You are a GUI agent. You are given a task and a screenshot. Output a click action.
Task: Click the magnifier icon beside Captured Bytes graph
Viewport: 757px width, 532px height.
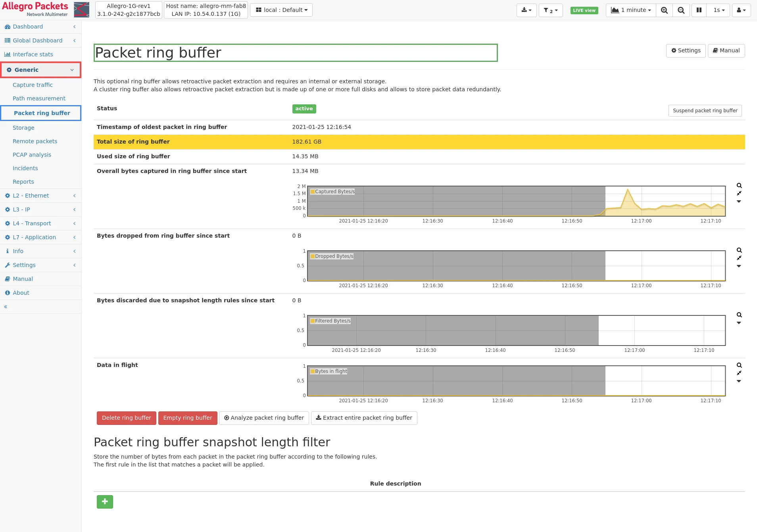[739, 186]
